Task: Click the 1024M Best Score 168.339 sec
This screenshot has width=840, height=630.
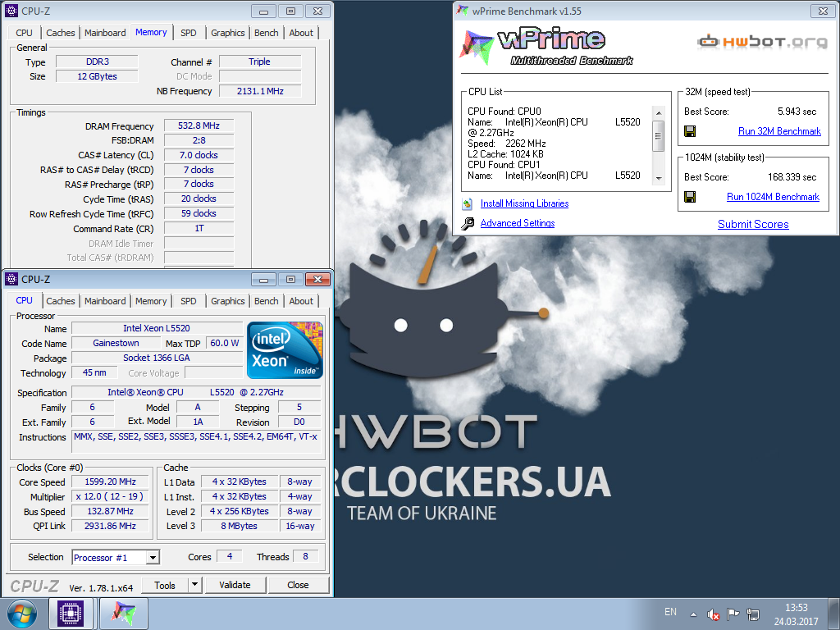Action: 792,177
